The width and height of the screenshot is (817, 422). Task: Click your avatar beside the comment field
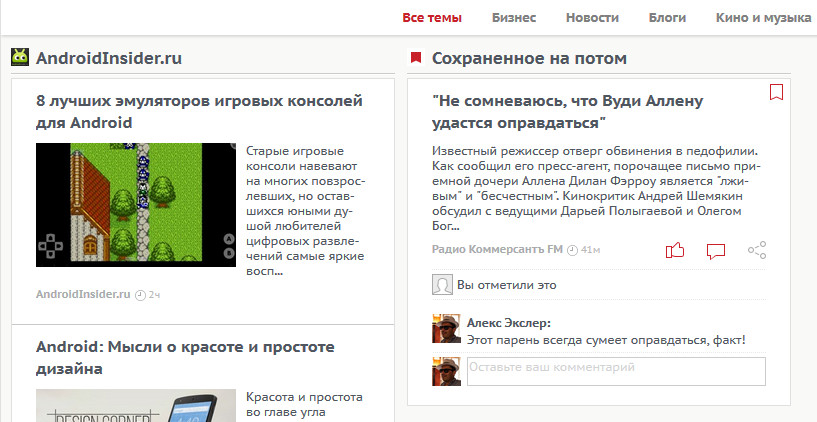coord(445,372)
